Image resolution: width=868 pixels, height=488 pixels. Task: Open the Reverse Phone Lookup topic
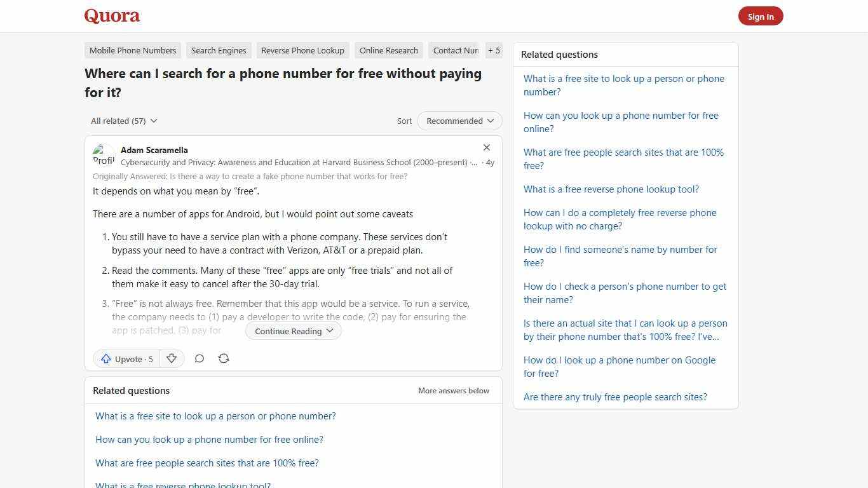coord(302,50)
